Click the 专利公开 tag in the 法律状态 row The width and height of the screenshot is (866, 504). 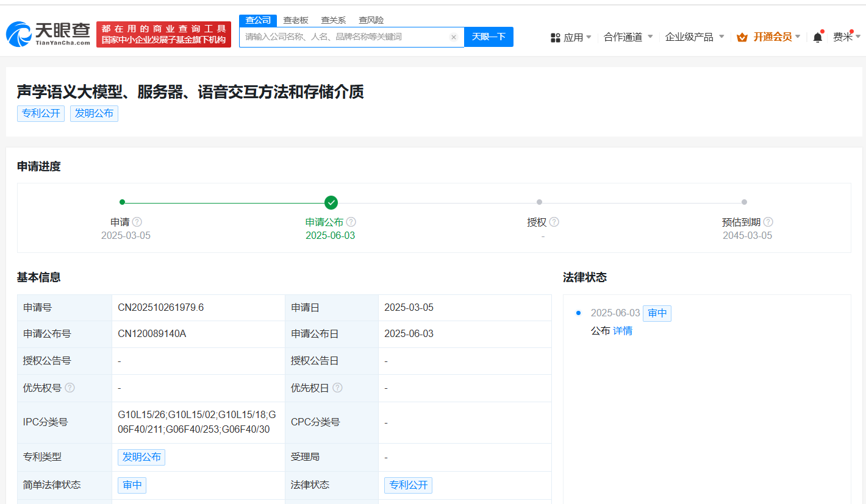pyautogui.click(x=408, y=485)
